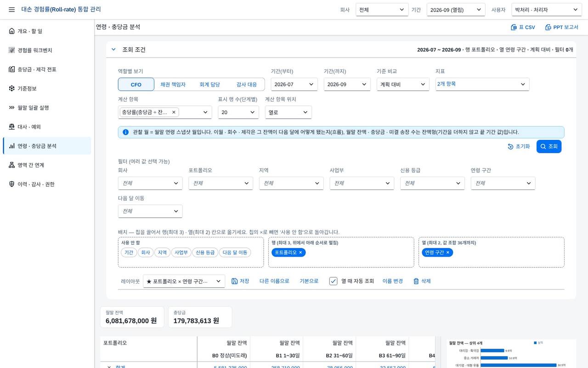Click the 다른 이름으로 link

tap(274, 281)
